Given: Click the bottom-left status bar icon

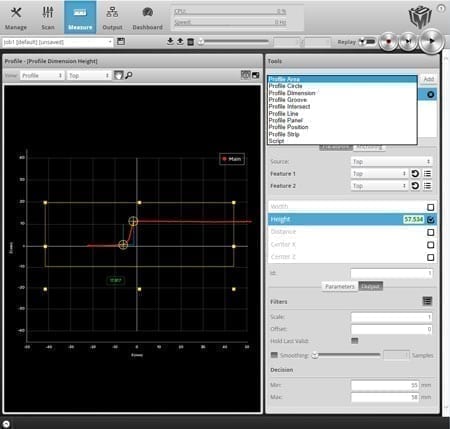Looking at the screenshot, I should coord(6,423).
